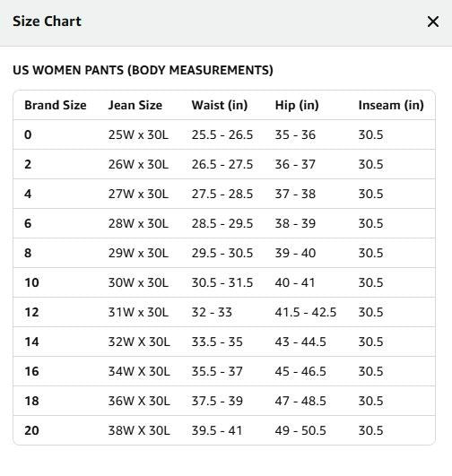The width and height of the screenshot is (452, 476).
Task: Select the Jean Size column header
Action: pyautogui.click(x=135, y=106)
